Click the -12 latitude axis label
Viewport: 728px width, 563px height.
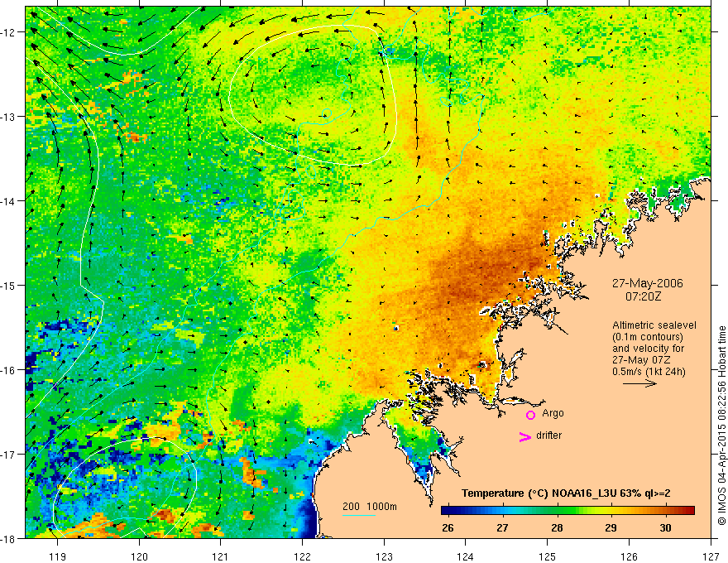(x=9, y=32)
